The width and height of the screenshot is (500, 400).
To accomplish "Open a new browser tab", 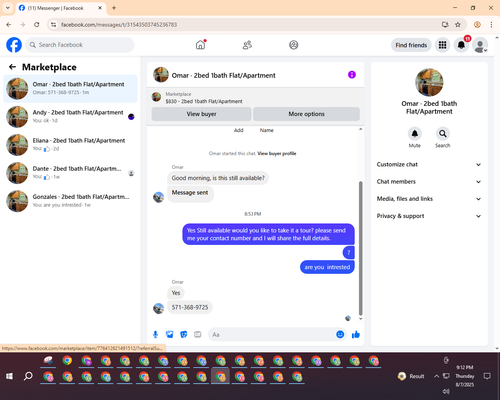I will (114, 8).
